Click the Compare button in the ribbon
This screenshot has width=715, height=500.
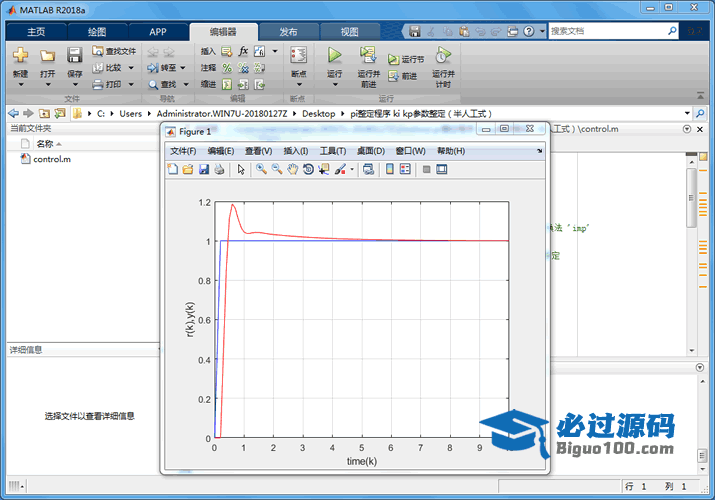[108, 68]
